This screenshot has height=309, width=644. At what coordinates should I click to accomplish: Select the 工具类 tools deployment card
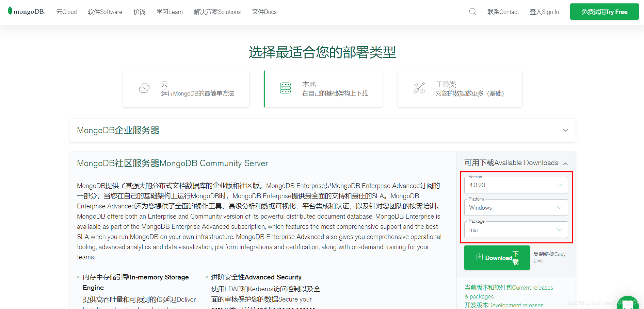(x=460, y=89)
